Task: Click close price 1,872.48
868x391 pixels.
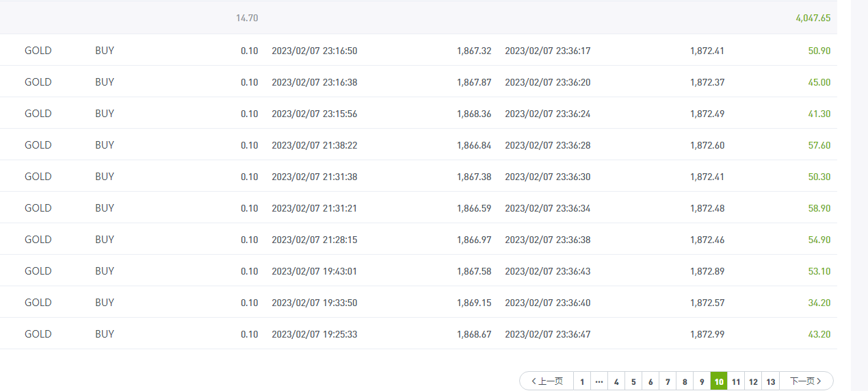Action: coord(707,208)
